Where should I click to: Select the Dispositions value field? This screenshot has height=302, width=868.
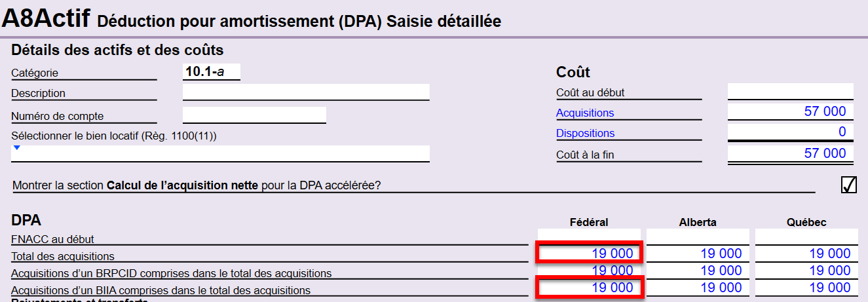pos(790,132)
